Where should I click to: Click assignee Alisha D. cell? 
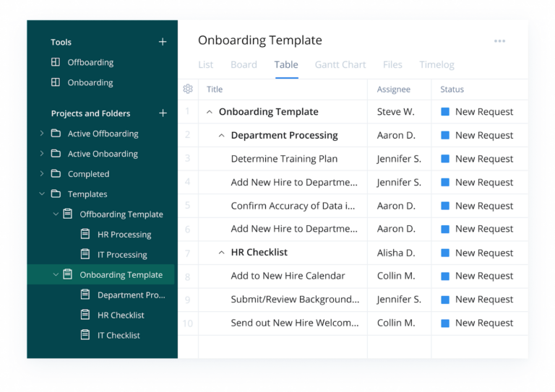pos(396,253)
